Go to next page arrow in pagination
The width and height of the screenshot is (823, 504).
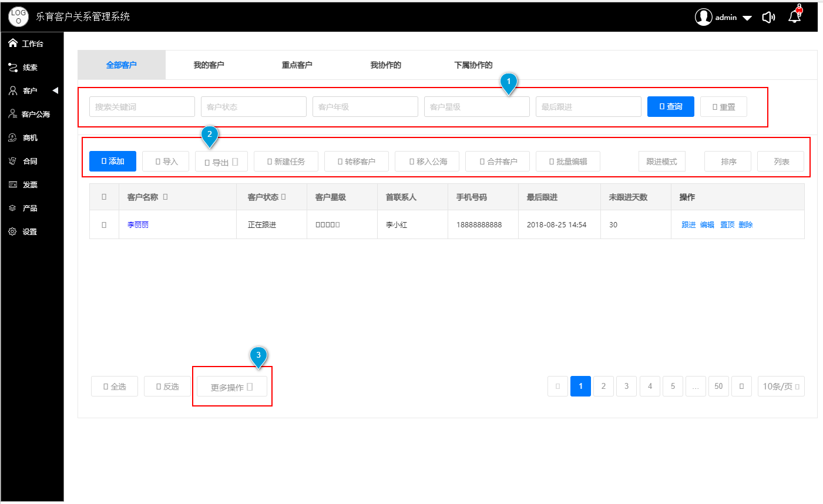pyautogui.click(x=741, y=387)
